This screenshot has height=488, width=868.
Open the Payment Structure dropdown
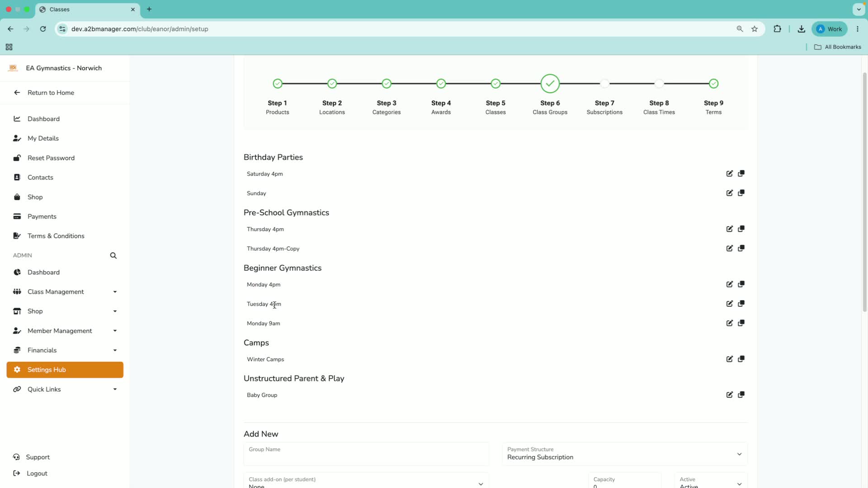(624, 454)
